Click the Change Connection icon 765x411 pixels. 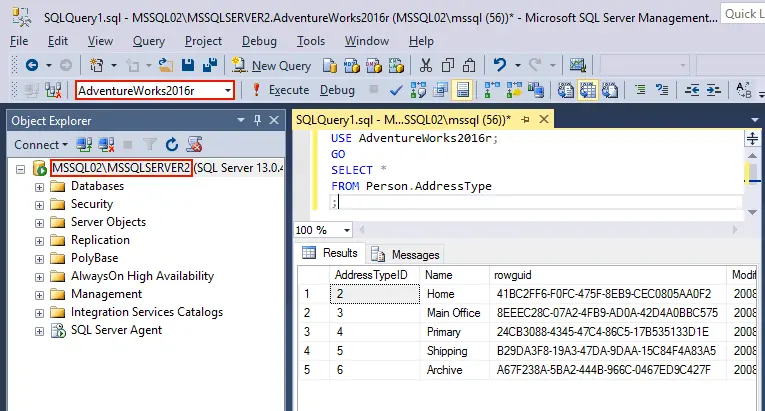point(53,90)
